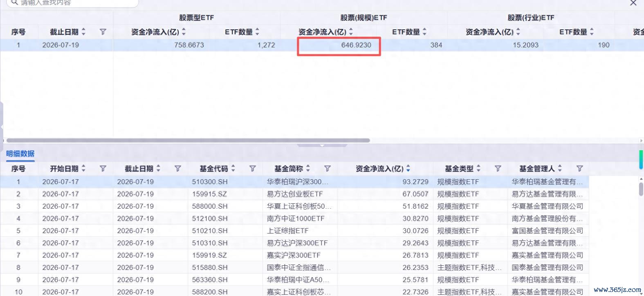Click scroll-right arrow of the upper table
Image resolution: width=644 pixels, height=296 pixels.
point(641,140)
